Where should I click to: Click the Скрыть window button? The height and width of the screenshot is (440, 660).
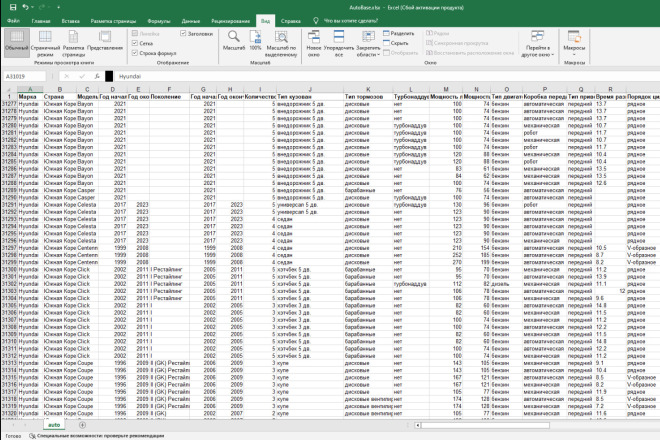point(396,43)
